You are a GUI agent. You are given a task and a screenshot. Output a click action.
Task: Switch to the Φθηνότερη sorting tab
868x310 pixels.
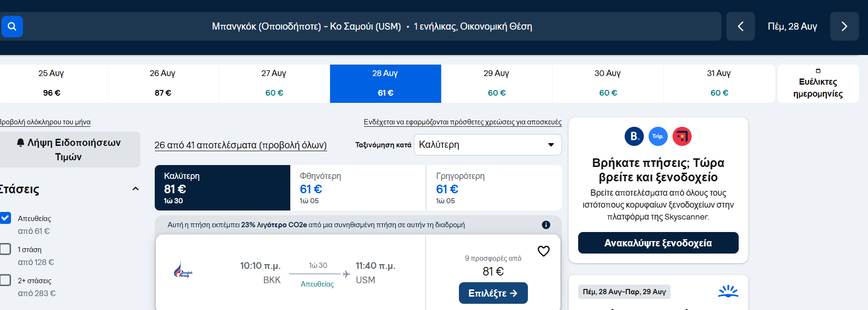358,188
